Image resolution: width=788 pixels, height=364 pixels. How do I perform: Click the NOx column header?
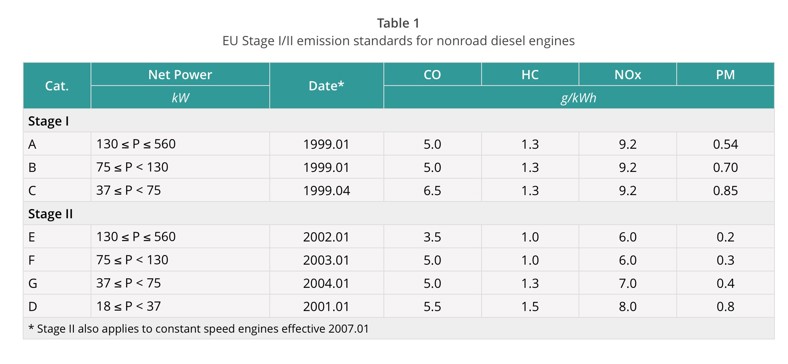(627, 74)
